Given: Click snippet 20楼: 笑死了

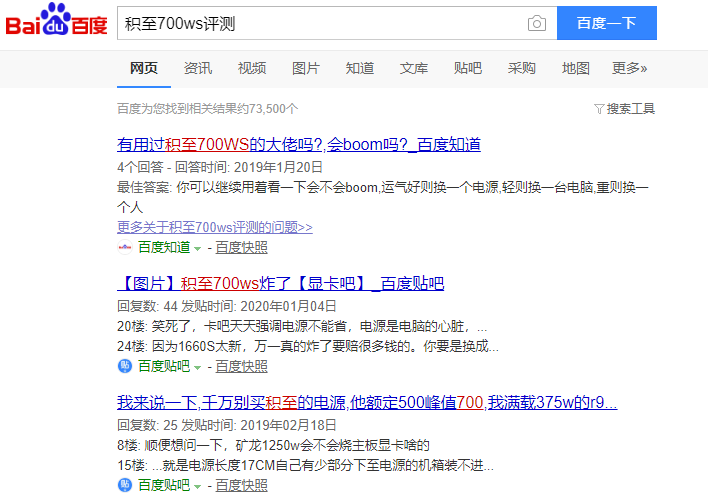Looking at the screenshot, I should click(x=302, y=326).
